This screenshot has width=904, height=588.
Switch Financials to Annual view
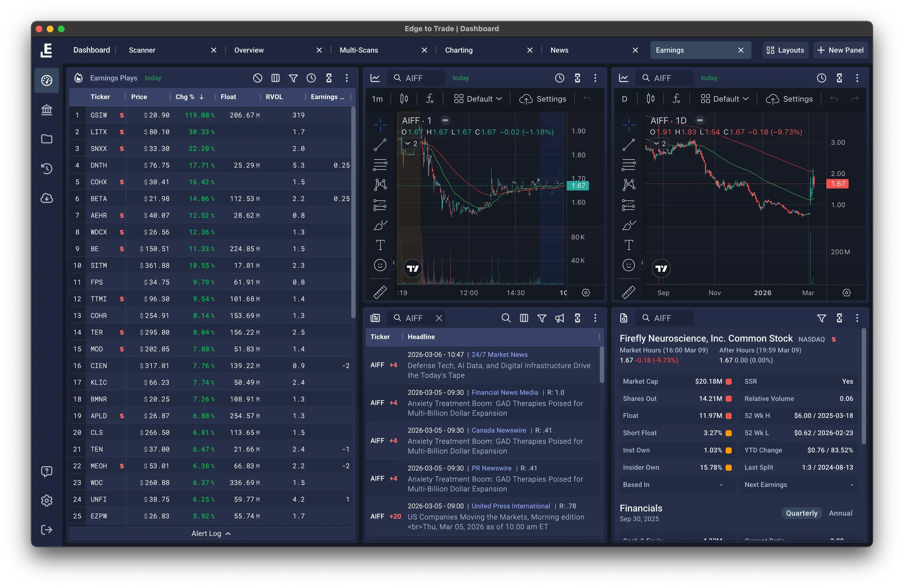pos(840,513)
